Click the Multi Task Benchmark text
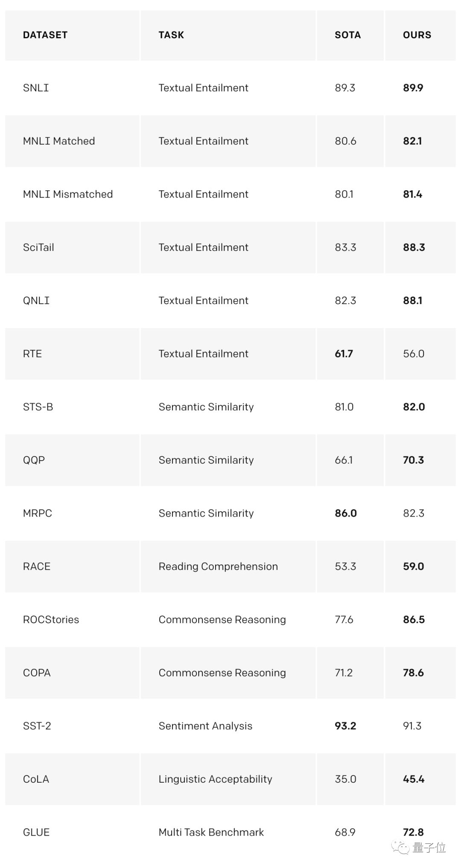Image resolution: width=461 pixels, height=868 pixels. pos(211,832)
